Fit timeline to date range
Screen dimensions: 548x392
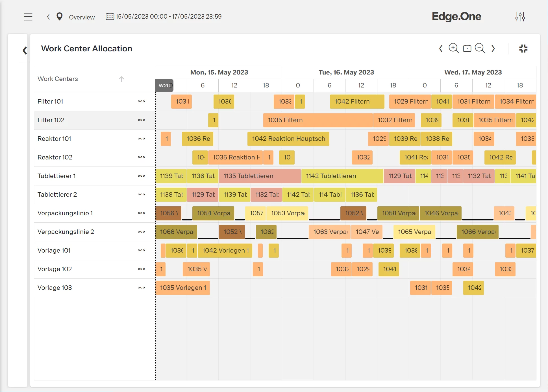pos(467,48)
